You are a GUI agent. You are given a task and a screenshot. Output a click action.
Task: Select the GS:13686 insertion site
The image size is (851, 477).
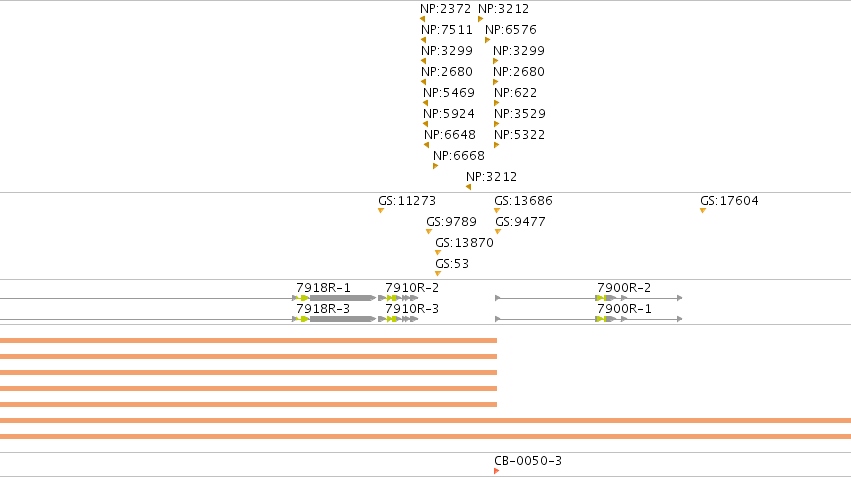tap(497, 211)
